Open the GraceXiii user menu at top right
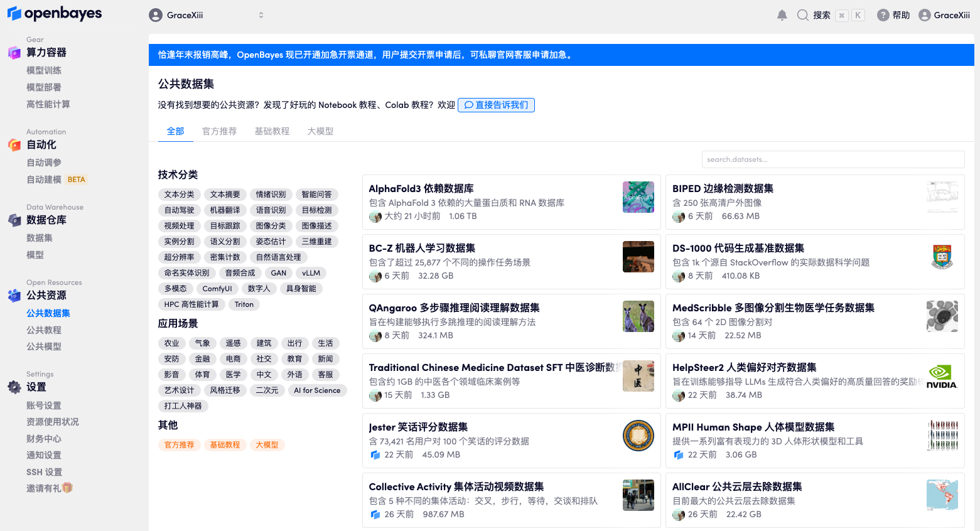The width and height of the screenshot is (980, 531). click(x=944, y=15)
